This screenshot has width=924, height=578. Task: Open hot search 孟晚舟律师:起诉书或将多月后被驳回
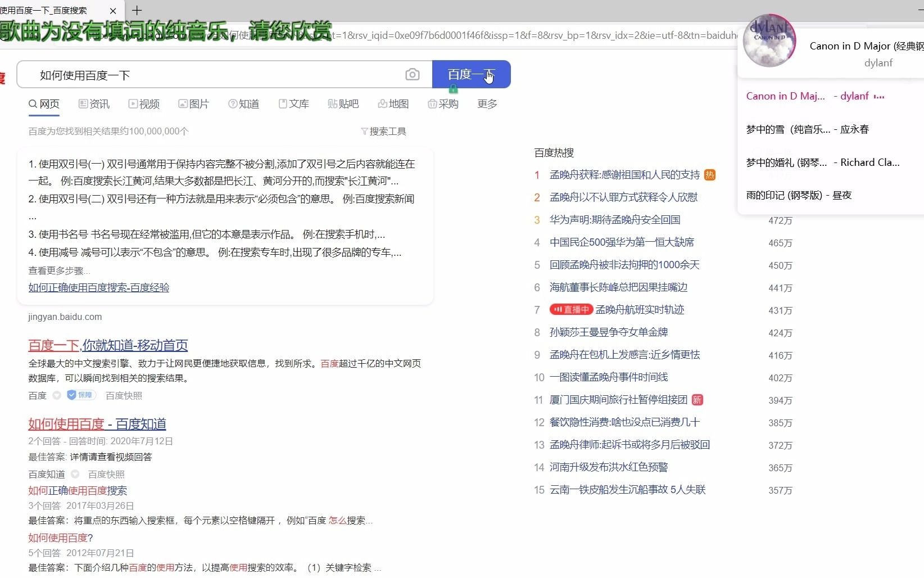(x=629, y=445)
